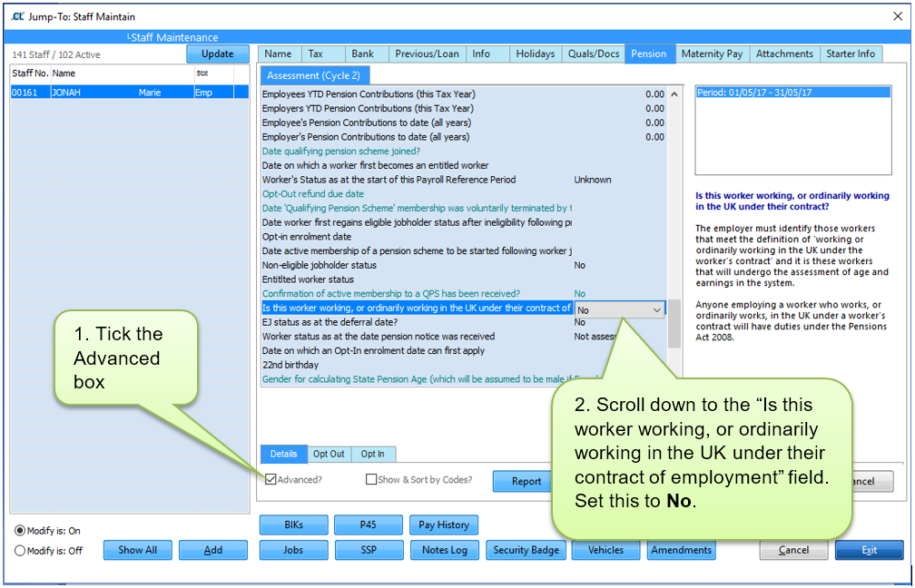Switch to the Opt Out tab
Screen dimensions: 915x588
click(329, 455)
